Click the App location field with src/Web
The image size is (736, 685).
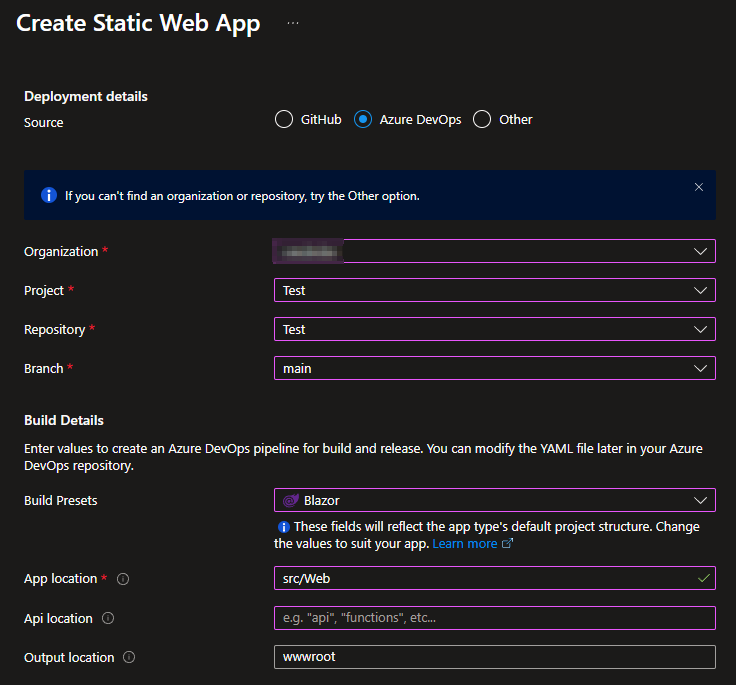click(x=495, y=578)
